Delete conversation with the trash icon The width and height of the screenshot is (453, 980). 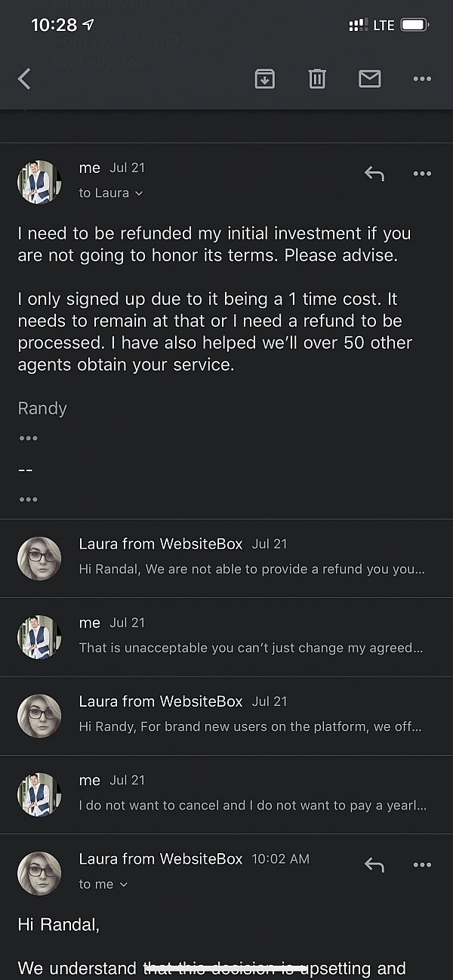(317, 79)
